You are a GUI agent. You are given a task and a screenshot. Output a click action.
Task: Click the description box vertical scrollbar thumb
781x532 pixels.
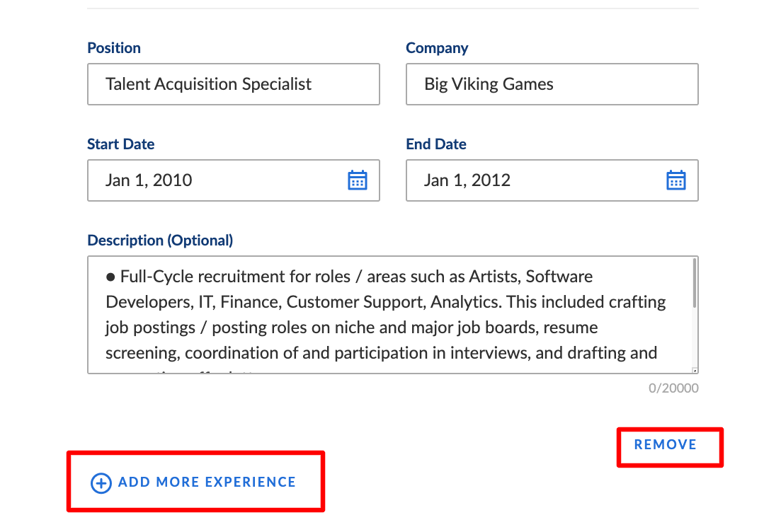point(695,284)
